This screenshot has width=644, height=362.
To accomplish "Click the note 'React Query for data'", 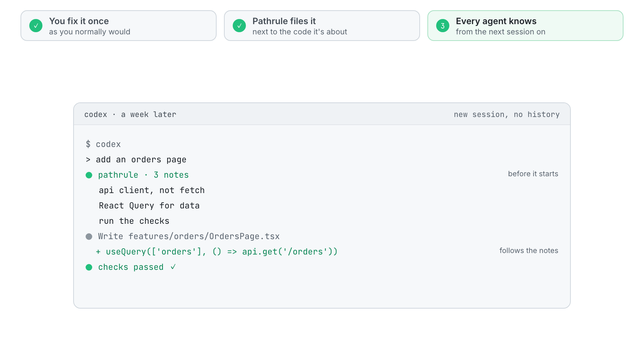I will [149, 205].
